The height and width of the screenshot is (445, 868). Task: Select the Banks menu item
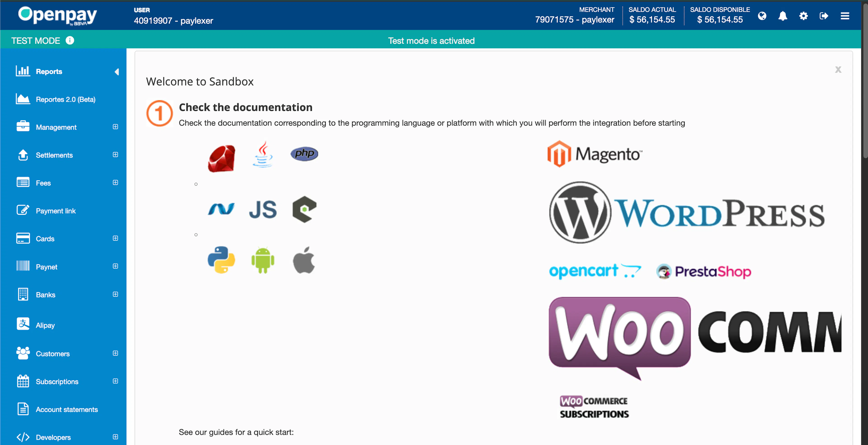point(63,295)
